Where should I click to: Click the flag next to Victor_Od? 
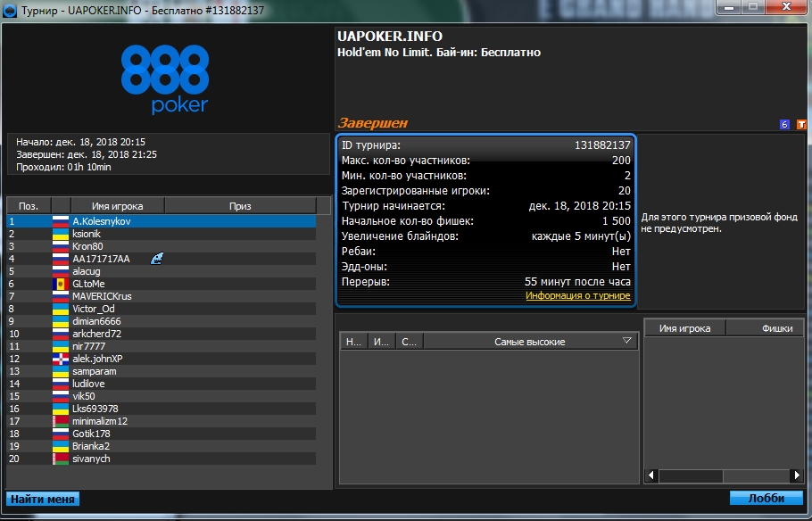tap(61, 309)
